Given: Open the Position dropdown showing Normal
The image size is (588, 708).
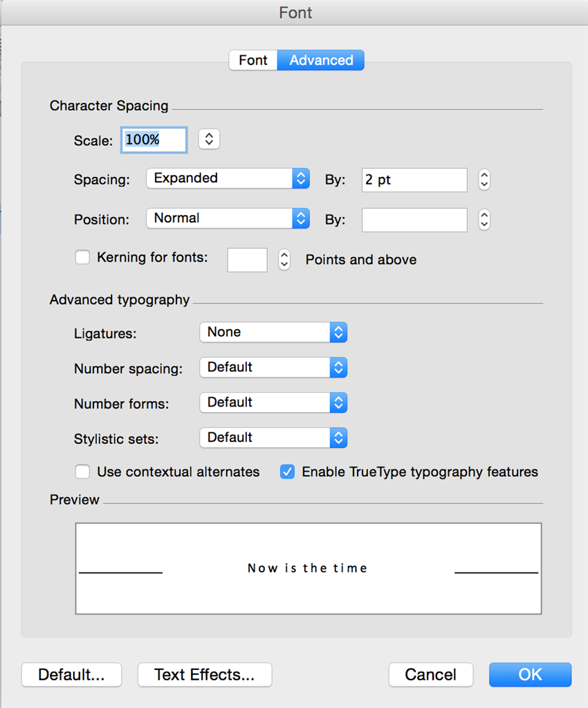Looking at the screenshot, I should pos(228,218).
